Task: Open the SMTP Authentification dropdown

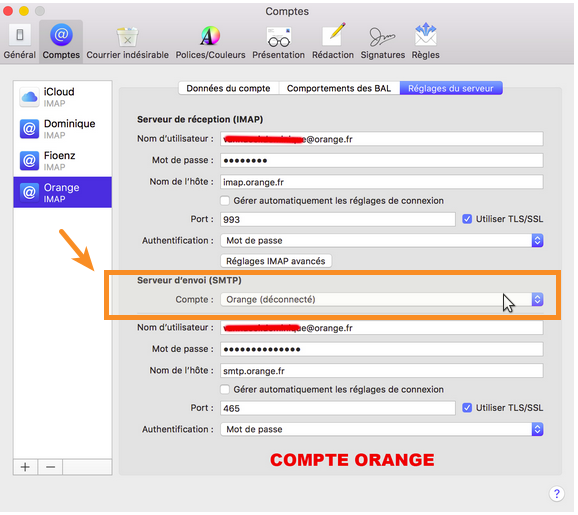Action: (382, 429)
